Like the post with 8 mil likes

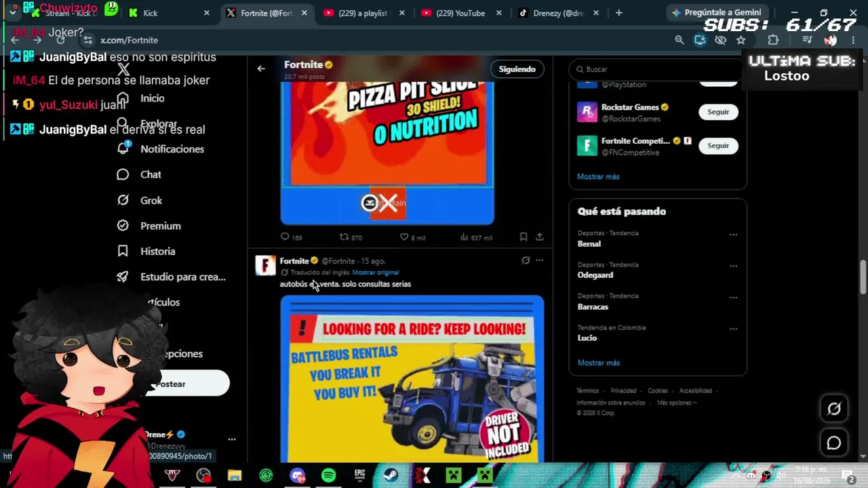(x=412, y=237)
